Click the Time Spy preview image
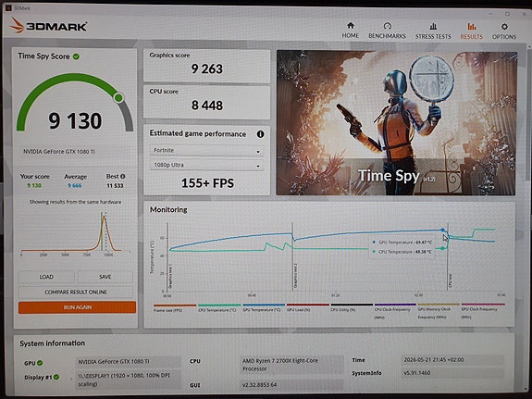Screen dimensions: 532x399 click(x=396, y=122)
